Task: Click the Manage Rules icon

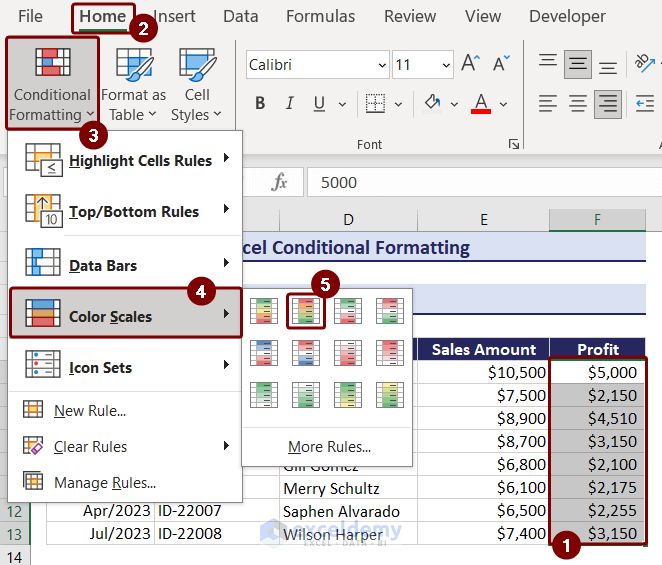Action: [x=33, y=481]
